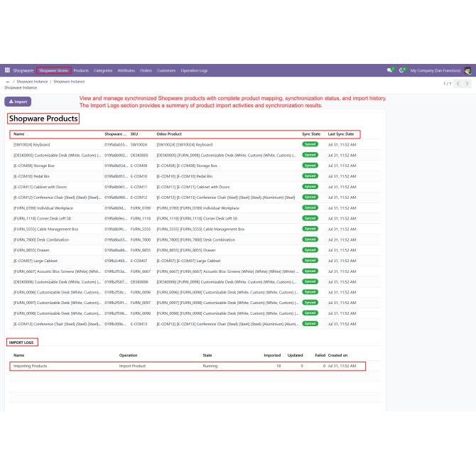Open the activities clock icon
476x476 pixels.
[402, 70]
